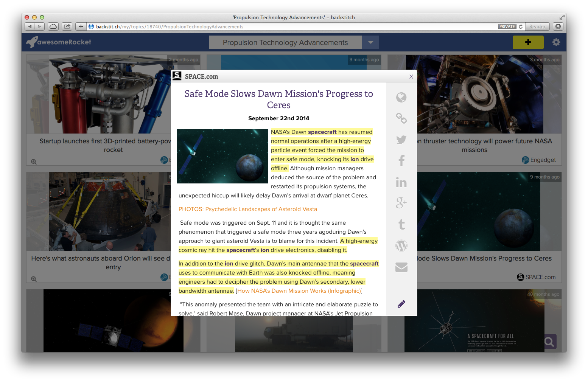
Task: Enter full screen via window corner arrows
Action: point(562,17)
